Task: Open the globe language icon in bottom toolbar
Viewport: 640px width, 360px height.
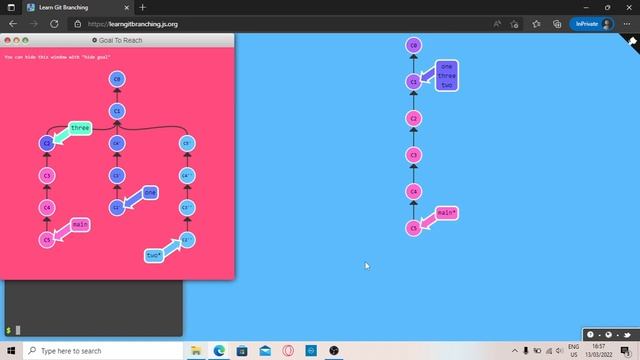Action: 609,335
